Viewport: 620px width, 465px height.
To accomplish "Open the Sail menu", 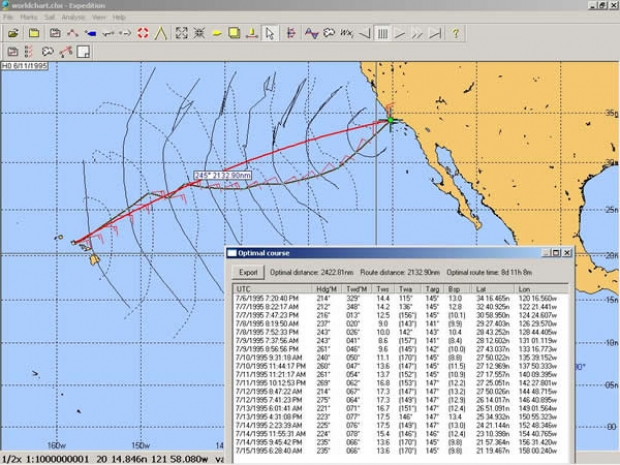I will [x=50, y=17].
